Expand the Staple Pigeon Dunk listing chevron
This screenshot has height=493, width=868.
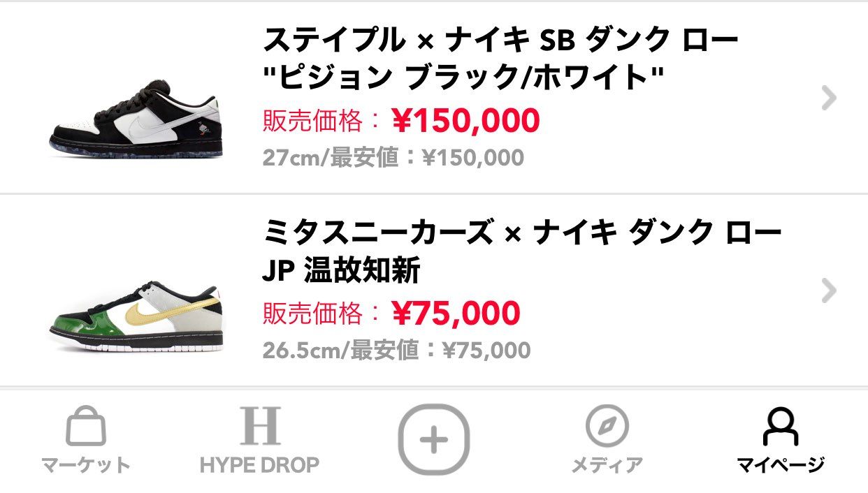pyautogui.click(x=827, y=98)
